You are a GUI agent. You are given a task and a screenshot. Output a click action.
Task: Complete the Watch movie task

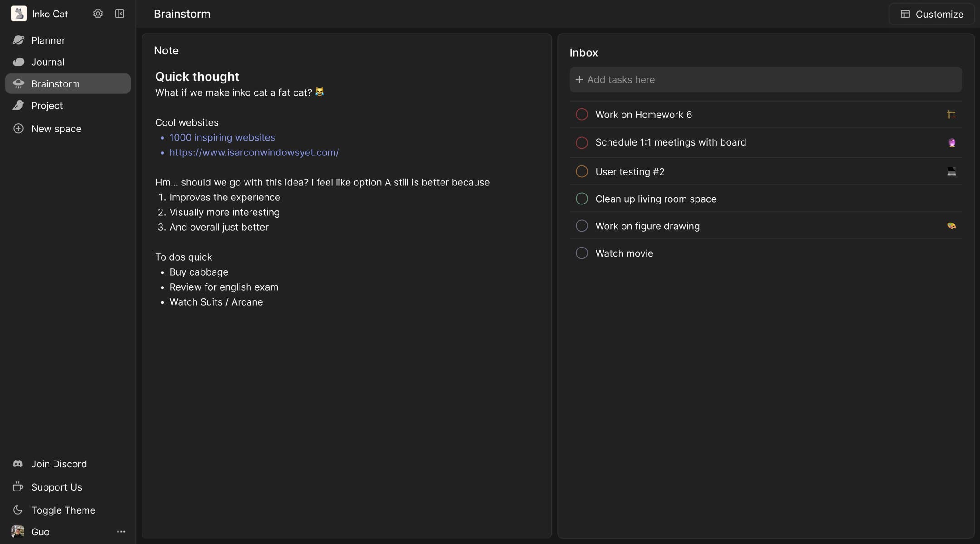pyautogui.click(x=582, y=253)
